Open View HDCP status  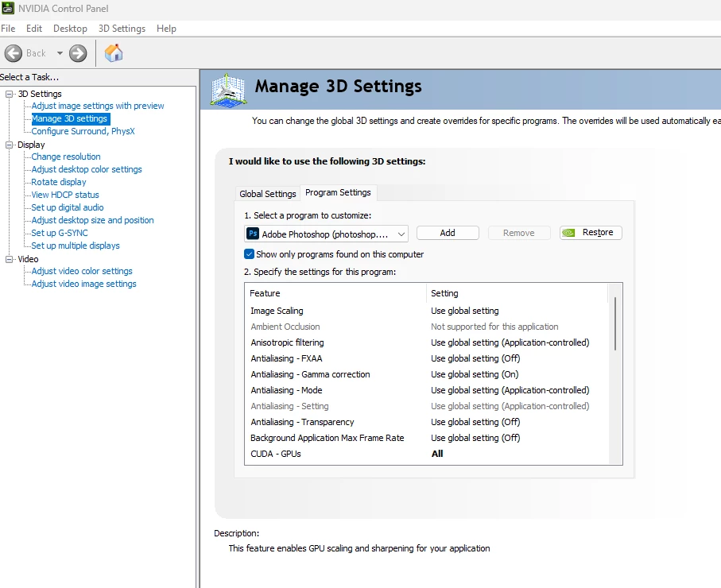pyautogui.click(x=65, y=195)
